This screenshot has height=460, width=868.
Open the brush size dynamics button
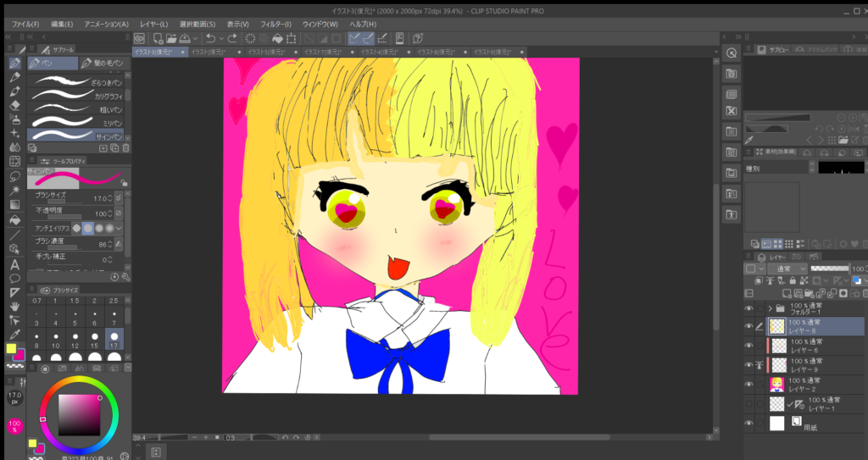(x=119, y=197)
